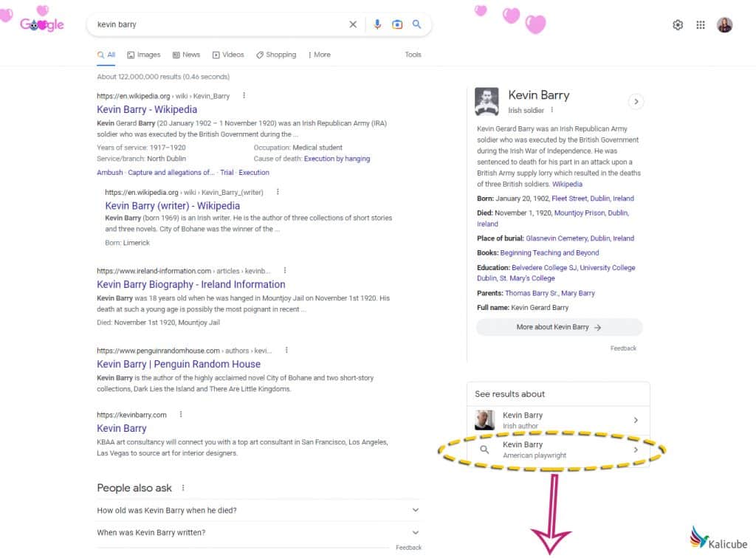Switch to the News tab
The image size is (756, 558).
tap(186, 55)
